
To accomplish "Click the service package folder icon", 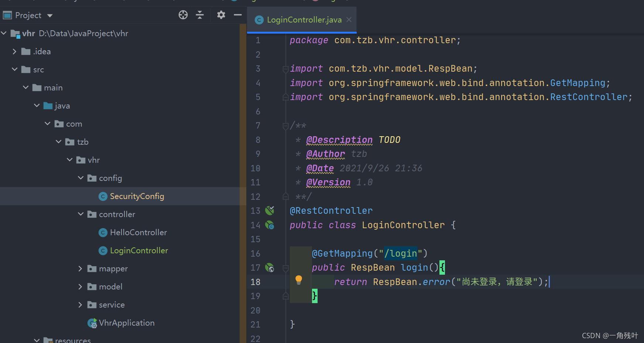I will [92, 305].
